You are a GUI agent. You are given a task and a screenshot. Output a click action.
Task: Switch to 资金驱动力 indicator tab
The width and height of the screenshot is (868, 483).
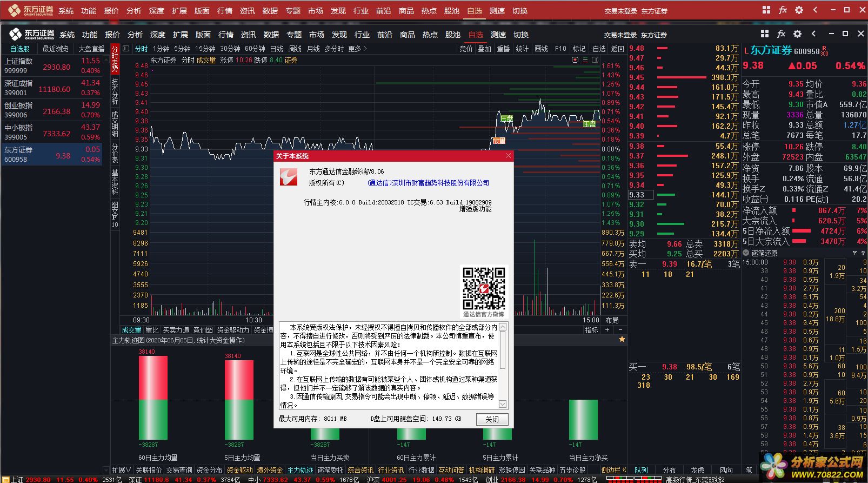click(x=233, y=330)
